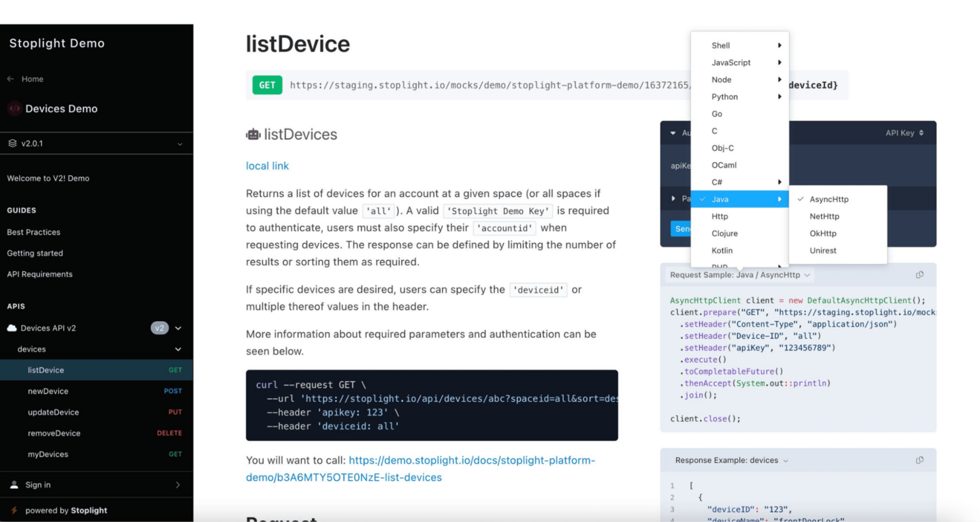The image size is (980, 522).
Task: Collapse the Devices API v2 chevron
Action: click(x=178, y=328)
